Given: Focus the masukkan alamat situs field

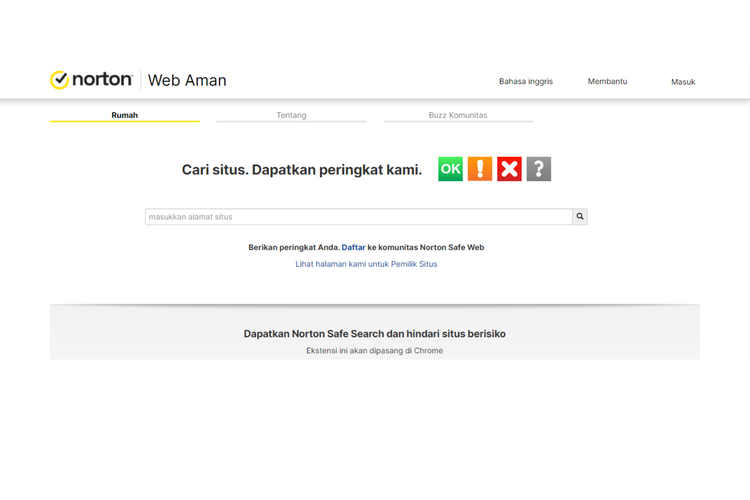Looking at the screenshot, I should (x=358, y=216).
